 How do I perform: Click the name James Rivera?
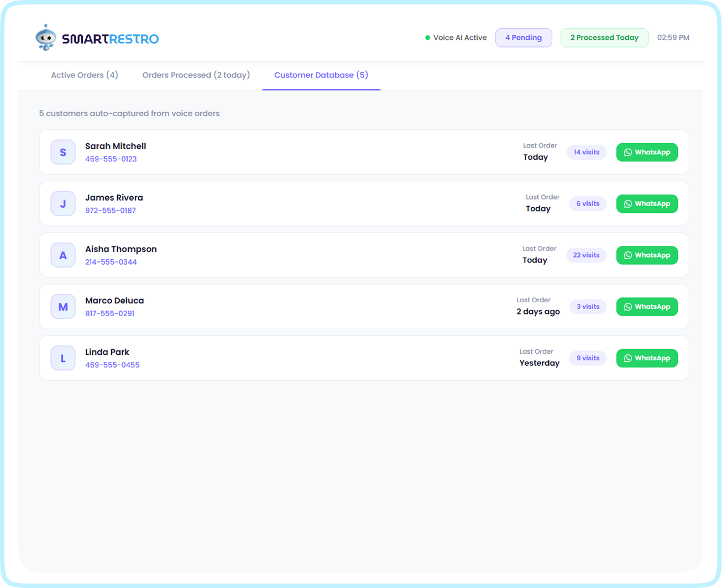114,197
